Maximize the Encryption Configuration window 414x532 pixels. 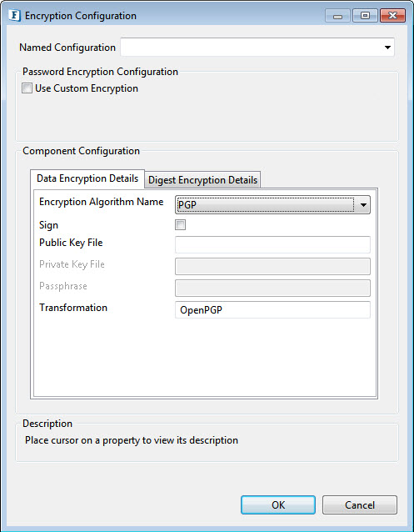coord(365,16)
